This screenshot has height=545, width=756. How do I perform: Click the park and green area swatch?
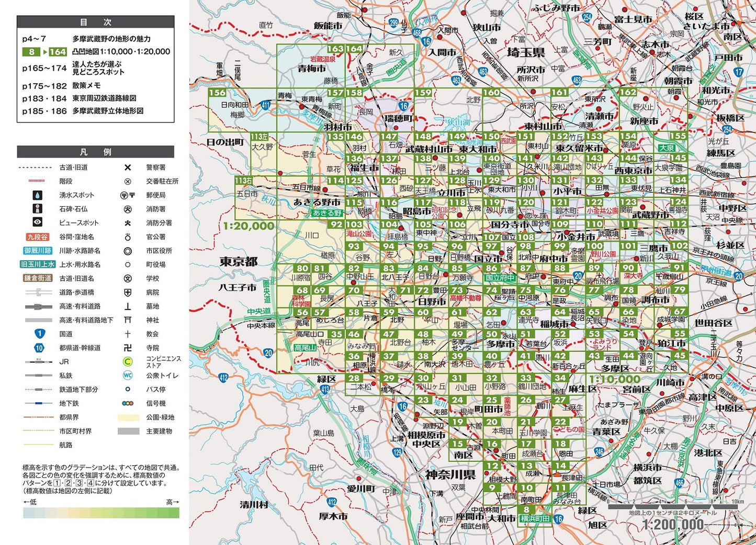pyautogui.click(x=128, y=417)
